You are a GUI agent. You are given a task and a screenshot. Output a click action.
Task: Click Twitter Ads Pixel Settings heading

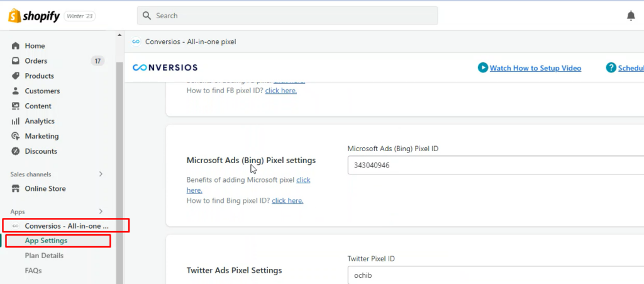pyautogui.click(x=234, y=270)
